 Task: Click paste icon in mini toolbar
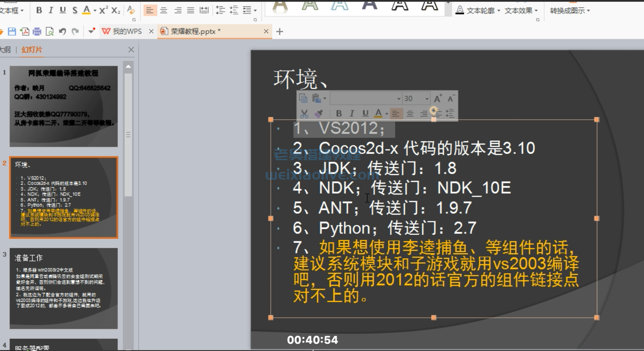(316, 98)
